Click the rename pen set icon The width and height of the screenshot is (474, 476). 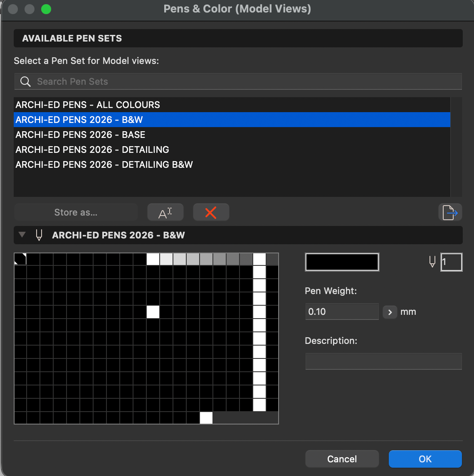coord(165,213)
